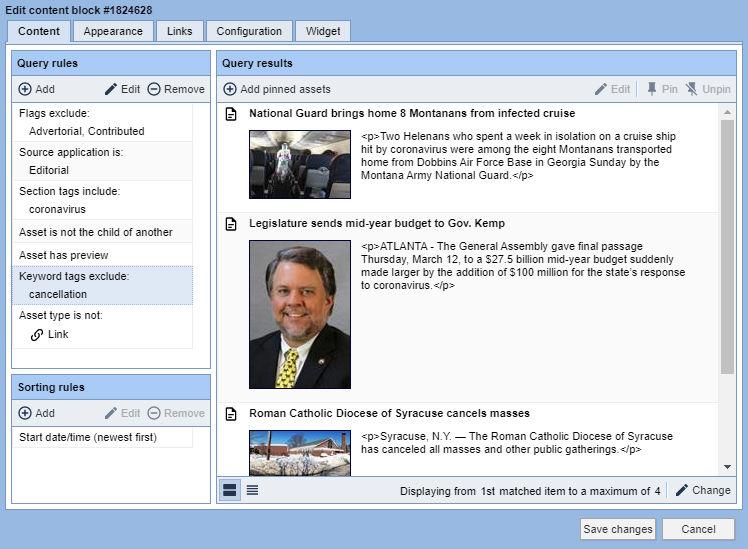Image resolution: width=748 pixels, height=549 pixels.
Task: Pin the selected query result
Action: pos(662,89)
